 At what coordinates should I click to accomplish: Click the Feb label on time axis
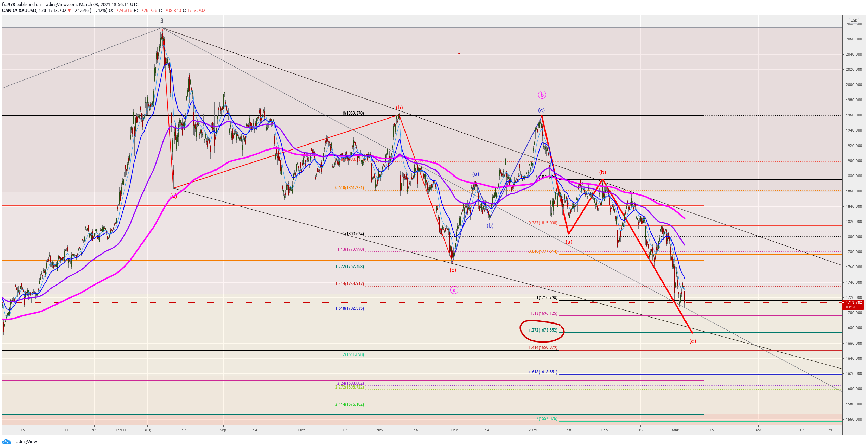pos(604,430)
